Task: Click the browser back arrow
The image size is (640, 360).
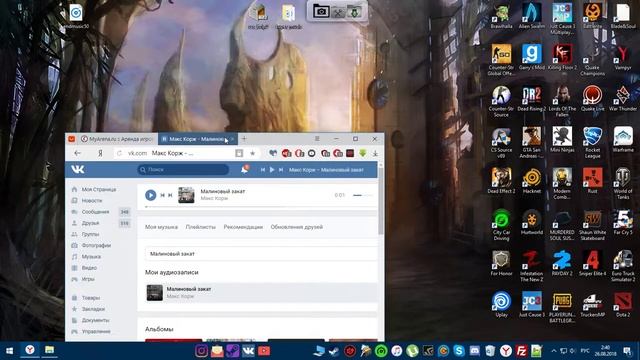Action: point(77,153)
